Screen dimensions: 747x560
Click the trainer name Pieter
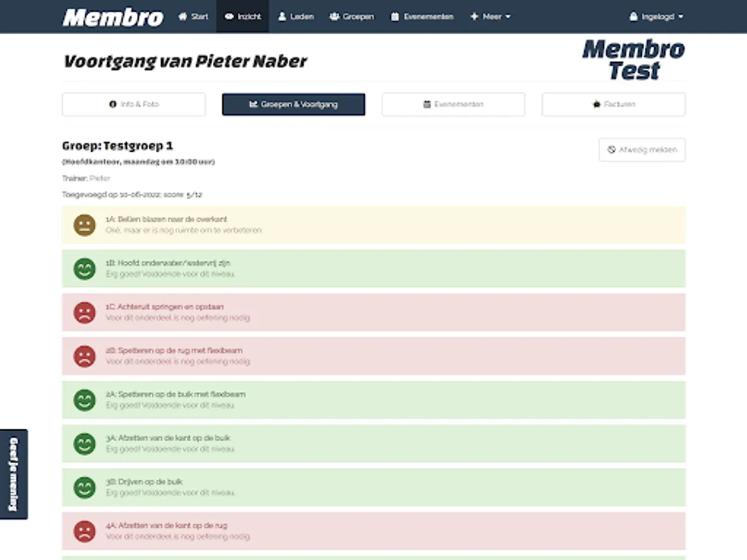[100, 178]
